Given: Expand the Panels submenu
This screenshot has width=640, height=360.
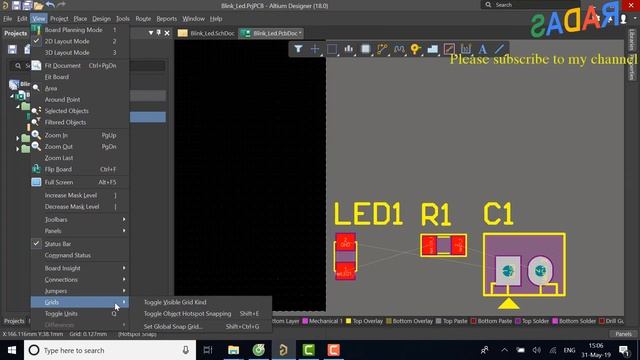Looking at the screenshot, I should [x=80, y=231].
